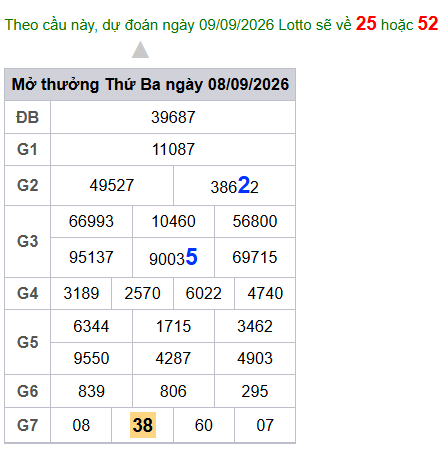447x450 pixels.
Task: Click the G2 number 38622 with blue digit
Action: 234,186
